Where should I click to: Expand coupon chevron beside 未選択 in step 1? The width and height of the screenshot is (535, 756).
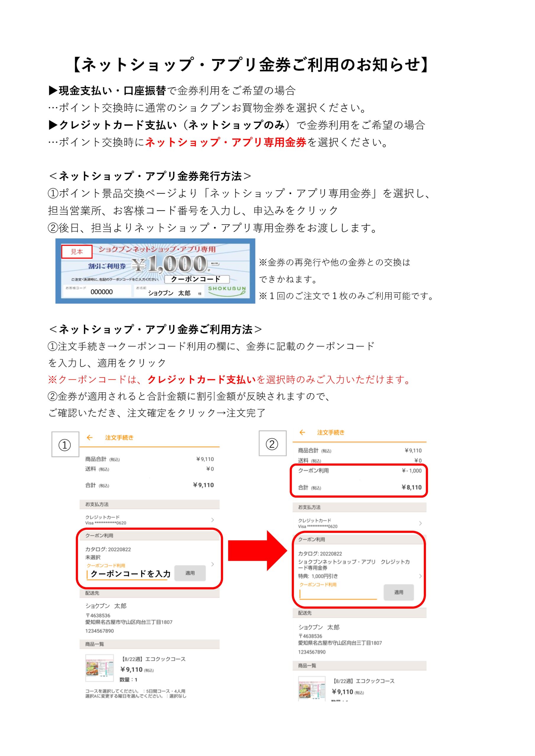coord(213,564)
